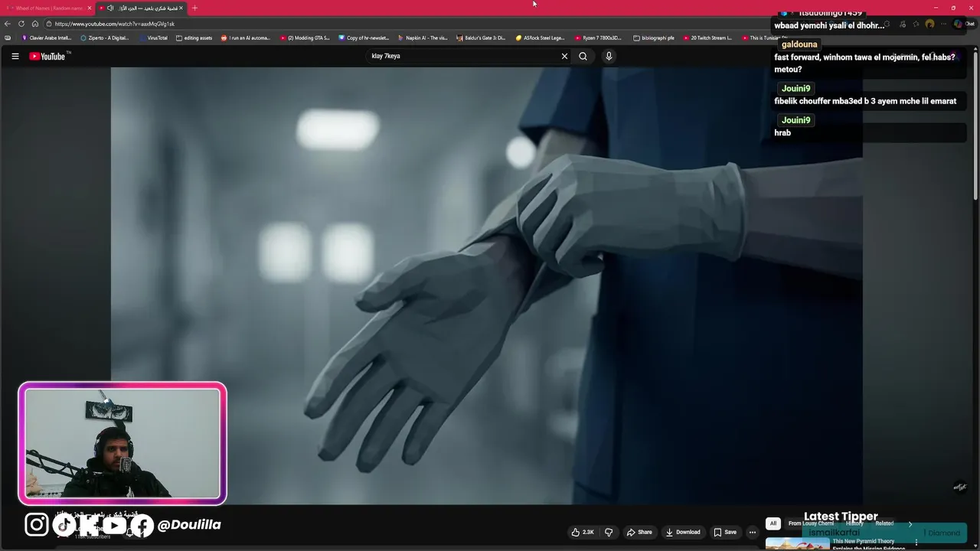Viewport: 980px width, 551px height.
Task: Open 'This New Pyramid Theory' video thumbnail
Action: [797, 544]
